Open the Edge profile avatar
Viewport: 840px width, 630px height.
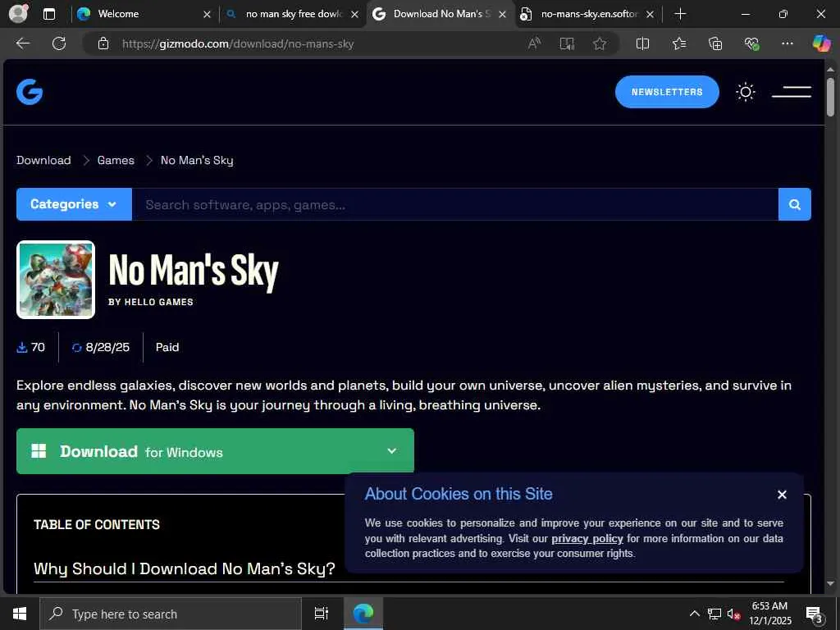click(x=18, y=14)
